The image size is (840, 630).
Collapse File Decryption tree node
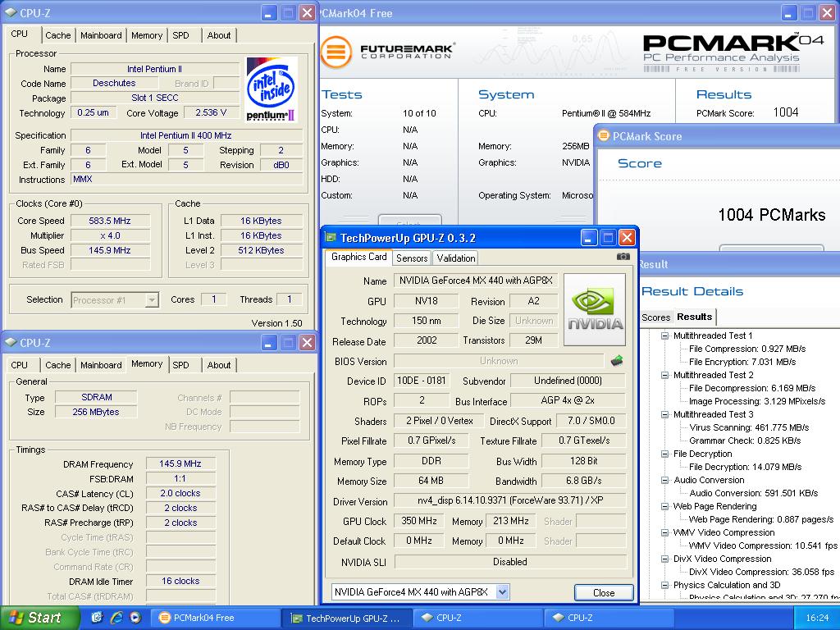(664, 454)
